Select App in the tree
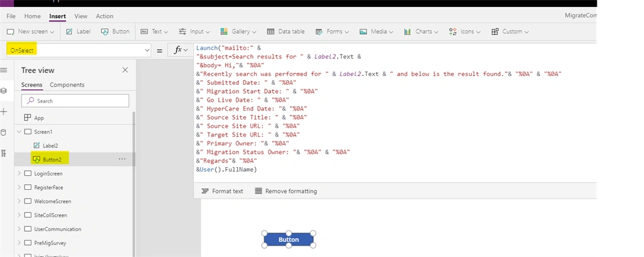Image resolution: width=644 pixels, height=257 pixels. 39,118
